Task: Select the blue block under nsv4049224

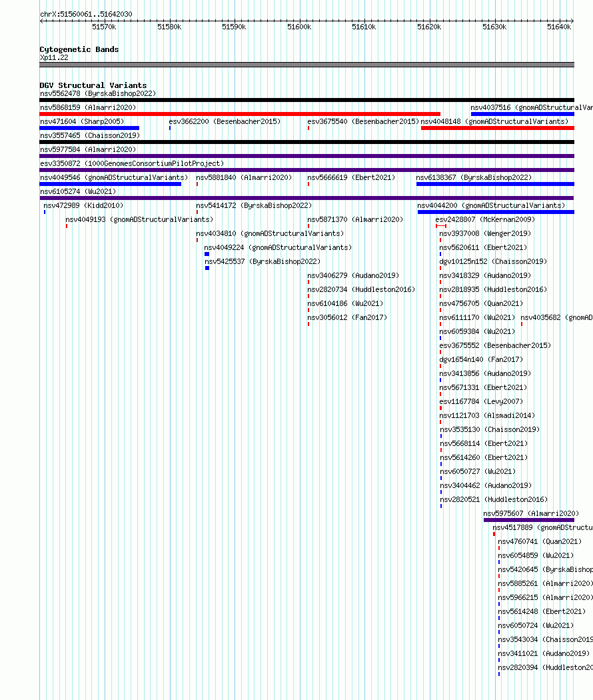Action: tap(207, 254)
